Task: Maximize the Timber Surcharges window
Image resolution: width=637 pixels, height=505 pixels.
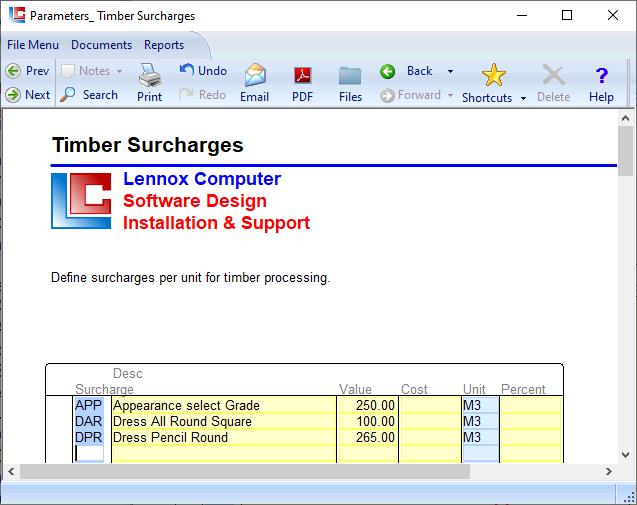Action: pyautogui.click(x=567, y=15)
